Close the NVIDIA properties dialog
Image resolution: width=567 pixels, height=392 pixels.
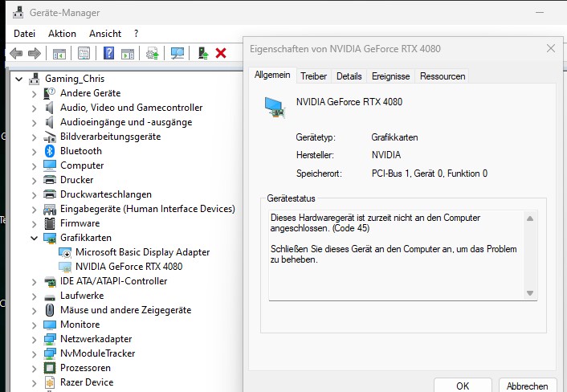pyautogui.click(x=551, y=48)
